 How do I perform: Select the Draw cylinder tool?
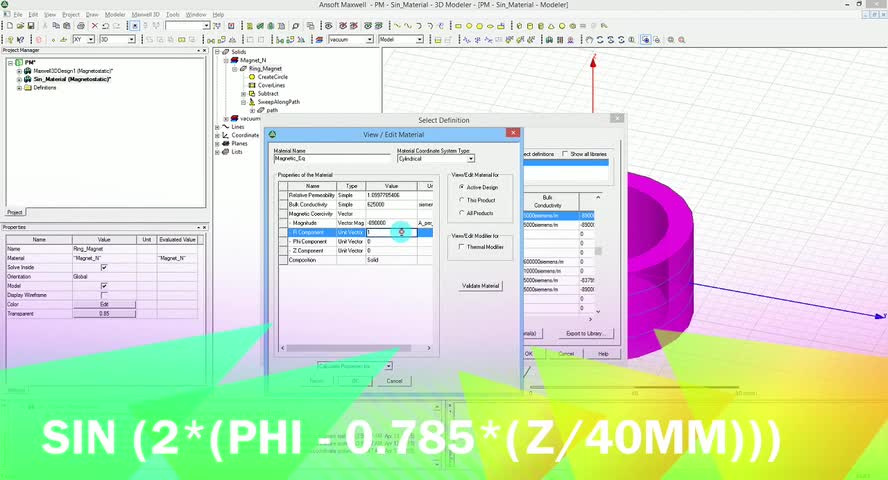click(x=530, y=26)
